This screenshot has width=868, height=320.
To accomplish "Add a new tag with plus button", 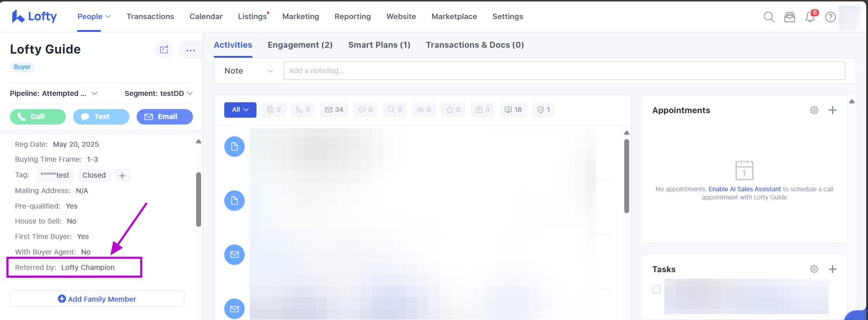I will click(122, 175).
